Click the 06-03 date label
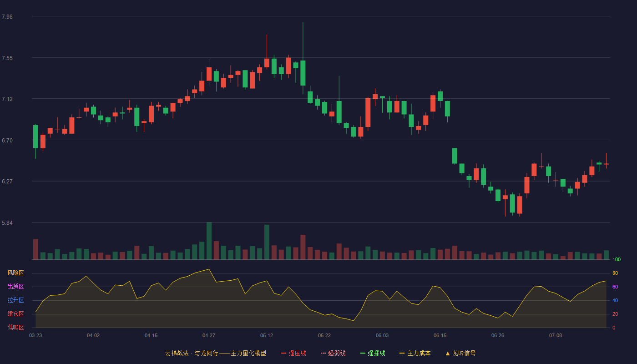Image resolution: width=637 pixels, height=364 pixels. 382,335
